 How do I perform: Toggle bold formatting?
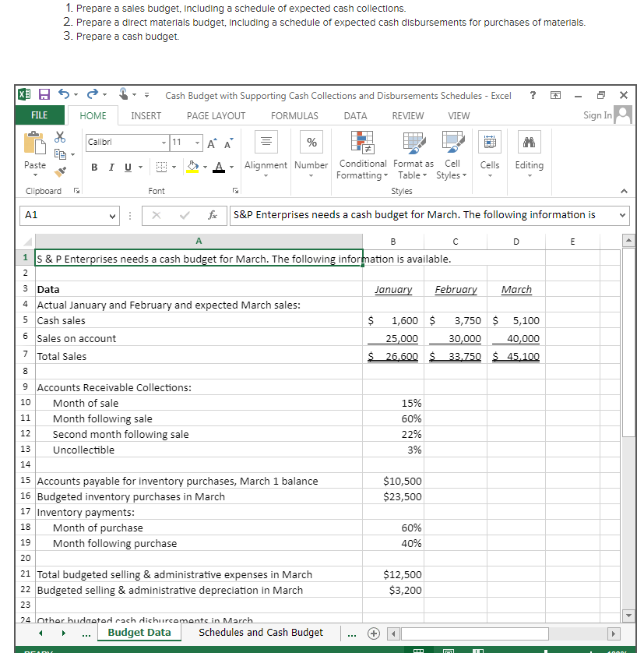pos(93,167)
